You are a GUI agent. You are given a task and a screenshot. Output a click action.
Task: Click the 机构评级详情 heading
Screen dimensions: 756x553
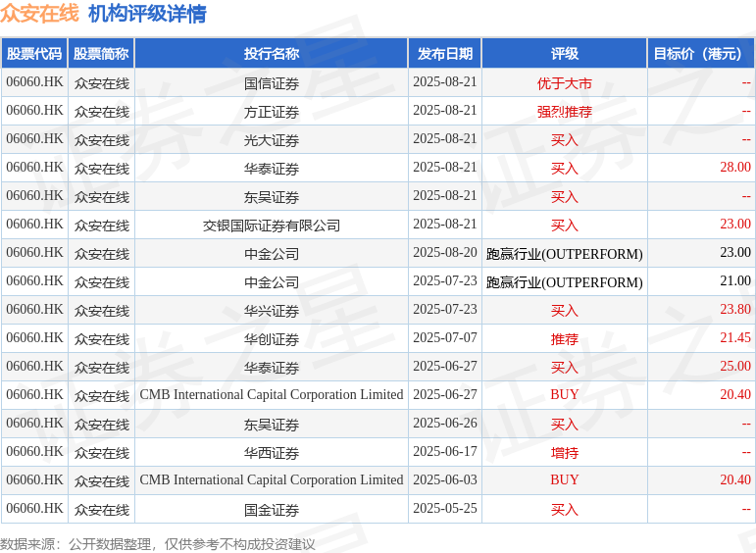[x=147, y=13]
